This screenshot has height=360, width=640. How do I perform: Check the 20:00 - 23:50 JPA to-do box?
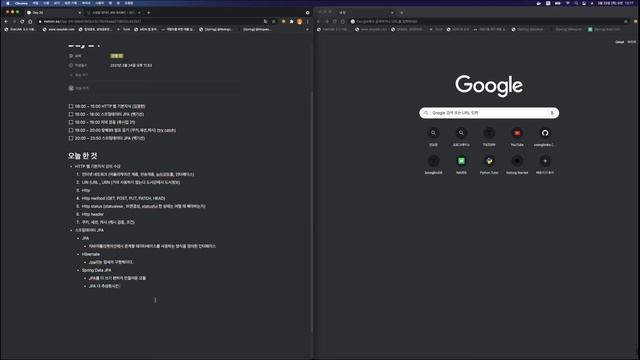coord(71,138)
